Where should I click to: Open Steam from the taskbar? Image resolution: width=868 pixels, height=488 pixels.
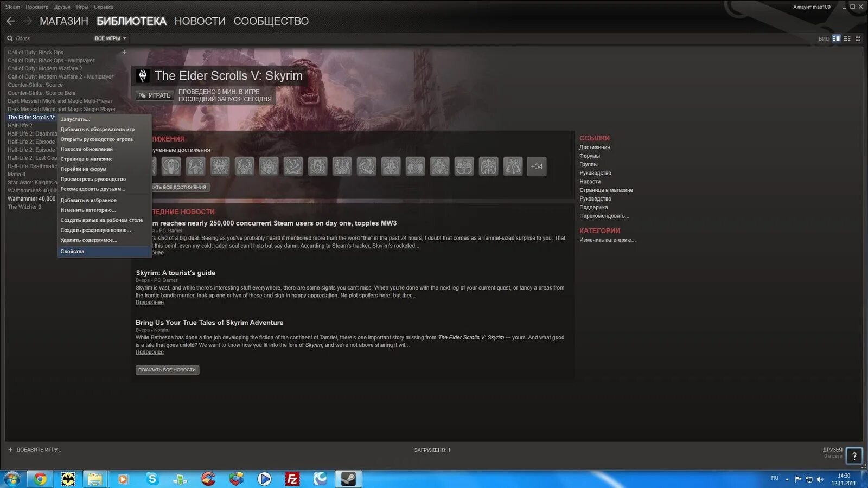pyautogui.click(x=348, y=479)
